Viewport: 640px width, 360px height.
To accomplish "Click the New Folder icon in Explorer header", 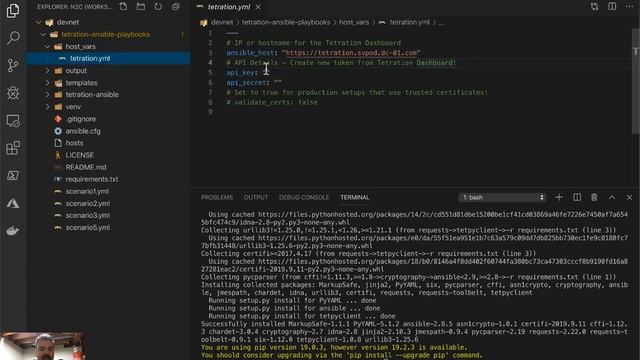I will (141, 7).
